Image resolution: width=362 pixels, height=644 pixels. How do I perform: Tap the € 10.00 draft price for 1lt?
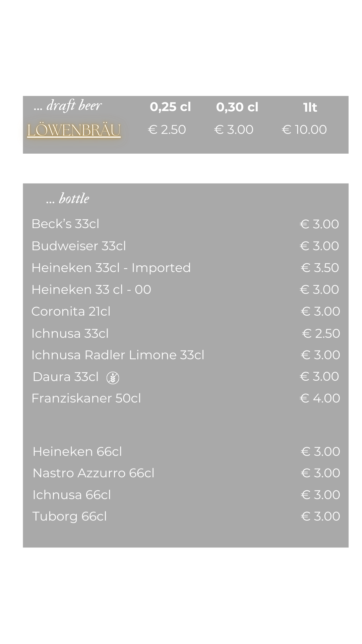(304, 129)
